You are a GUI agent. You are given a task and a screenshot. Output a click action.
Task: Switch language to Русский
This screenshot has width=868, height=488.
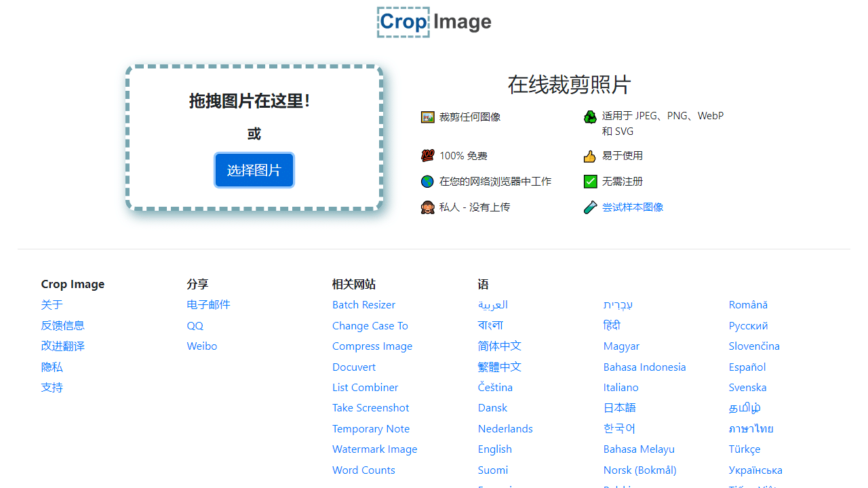coord(748,326)
